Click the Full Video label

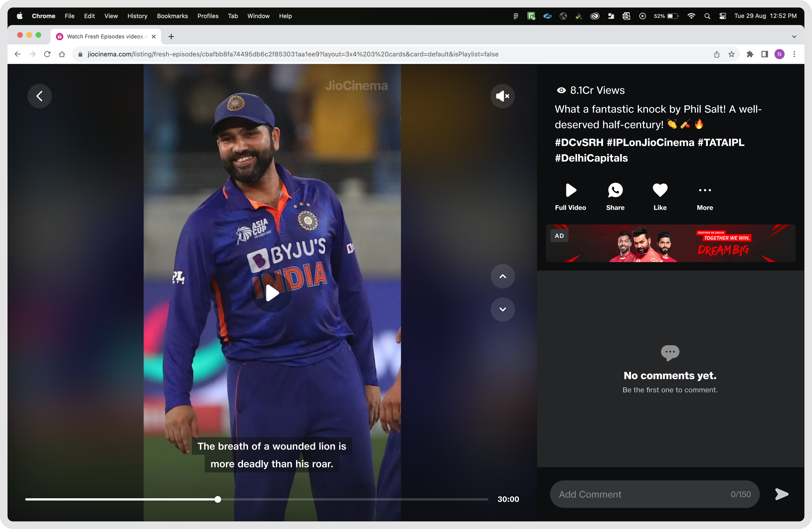570,207
